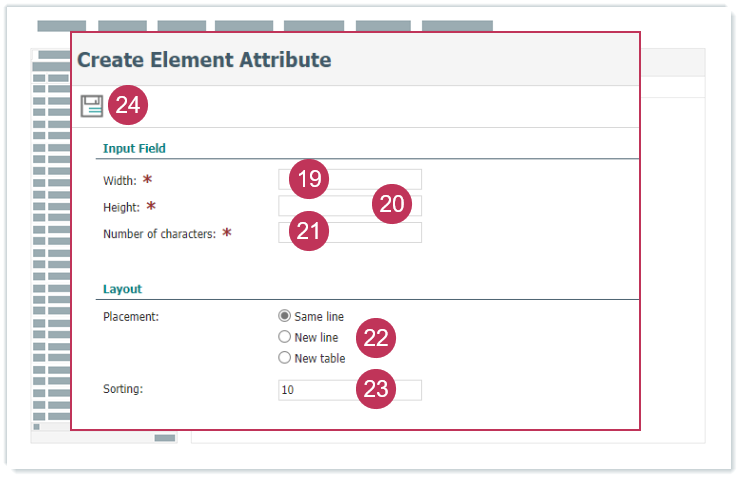Click the Sorting label text
Screen dimensions: 741x479
tap(123, 388)
